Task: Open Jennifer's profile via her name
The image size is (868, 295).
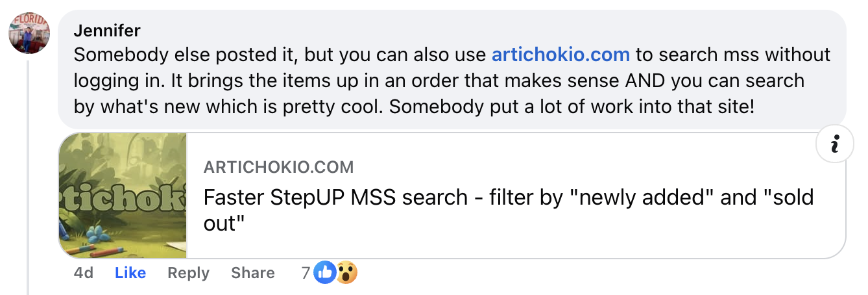Action: [x=107, y=31]
